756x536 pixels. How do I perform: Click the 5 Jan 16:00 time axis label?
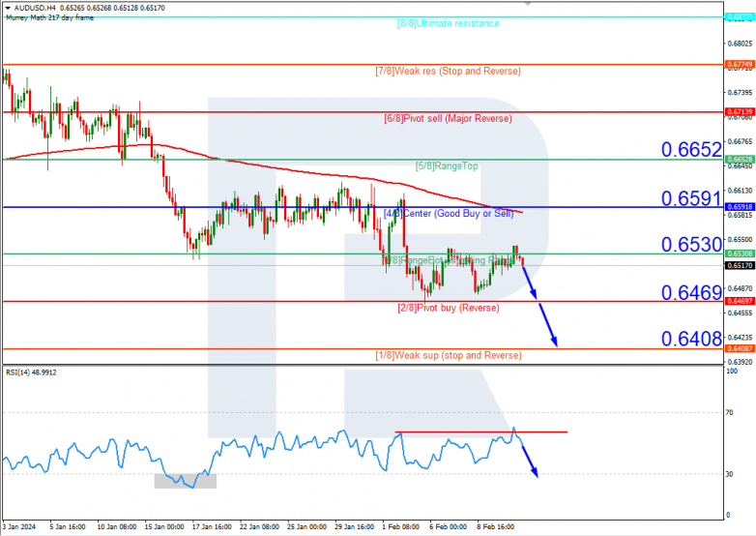tap(68, 527)
